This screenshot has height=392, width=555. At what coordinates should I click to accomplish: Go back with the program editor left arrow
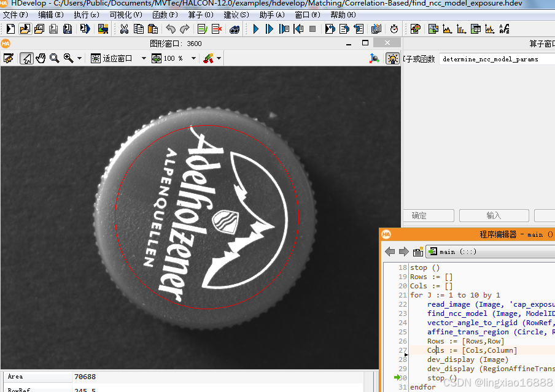click(x=390, y=252)
